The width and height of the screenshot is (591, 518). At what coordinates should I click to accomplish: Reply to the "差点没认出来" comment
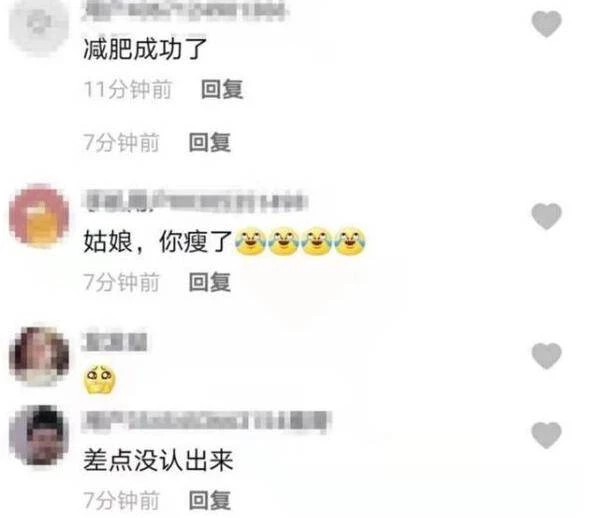click(210, 500)
